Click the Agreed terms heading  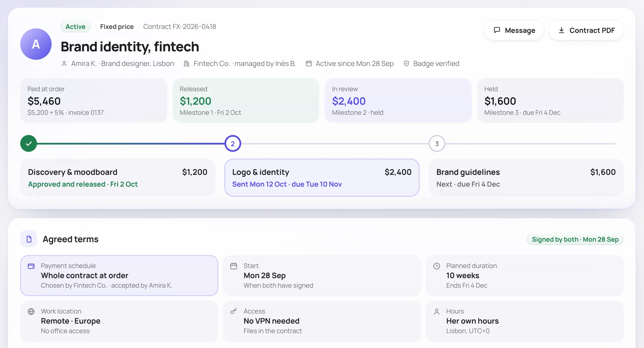(71, 239)
